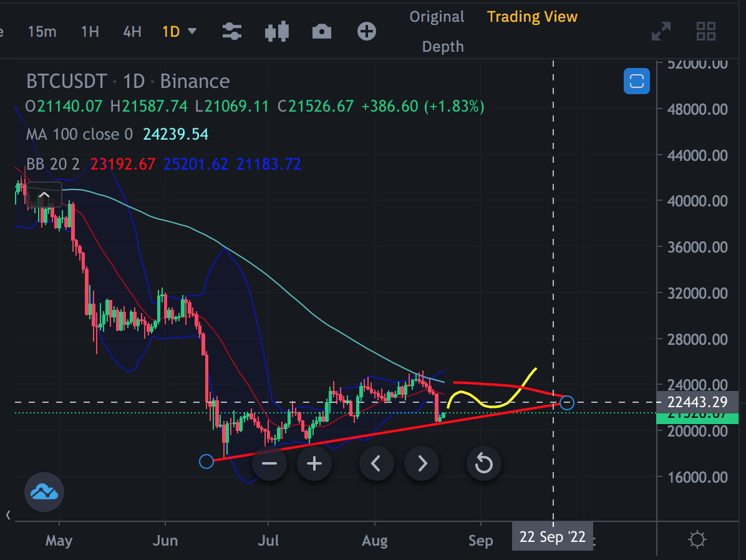Open the chart settings gear icon
746x560 pixels.
coord(697,539)
